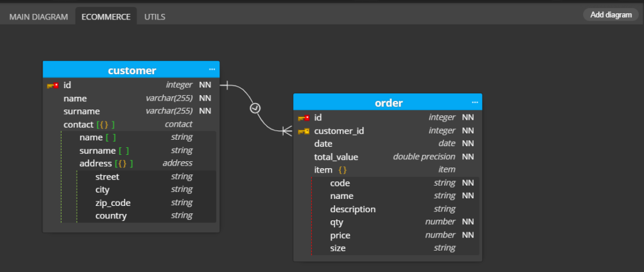Click the 'contact' column name
644x272 pixels.
[79, 125]
